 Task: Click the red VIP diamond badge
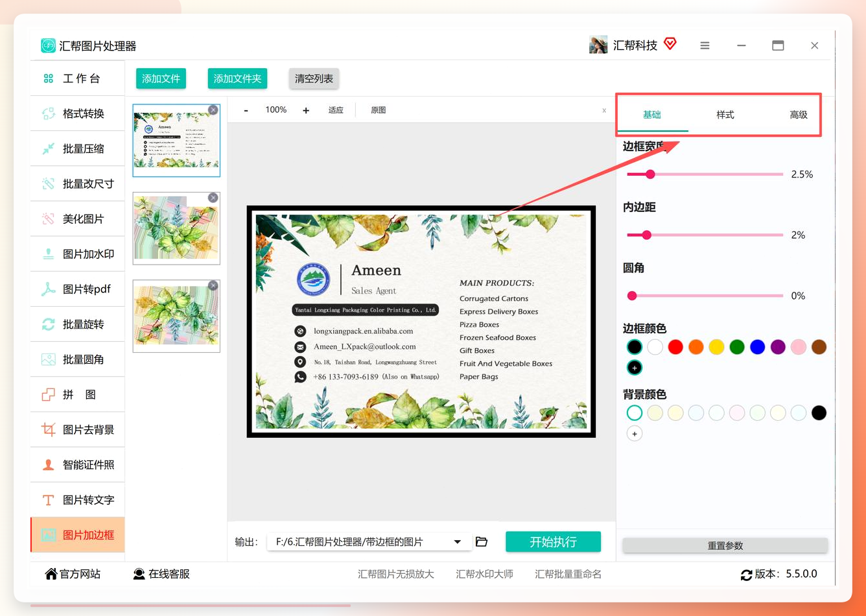click(x=670, y=43)
